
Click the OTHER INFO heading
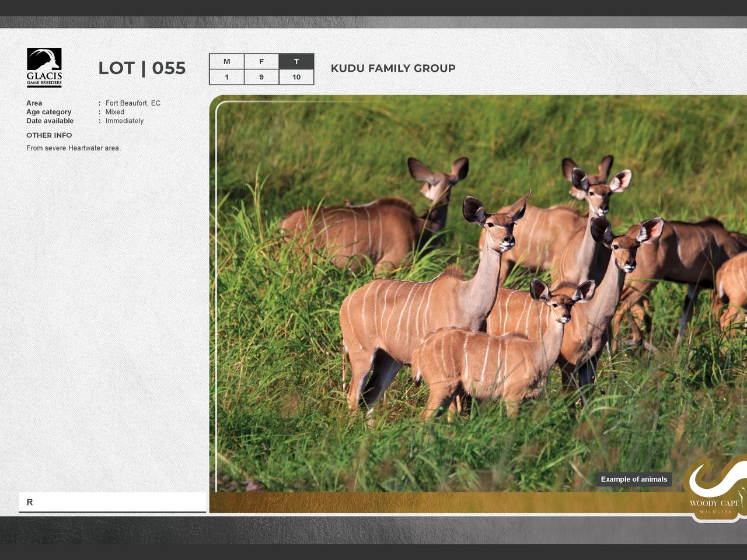pyautogui.click(x=49, y=135)
